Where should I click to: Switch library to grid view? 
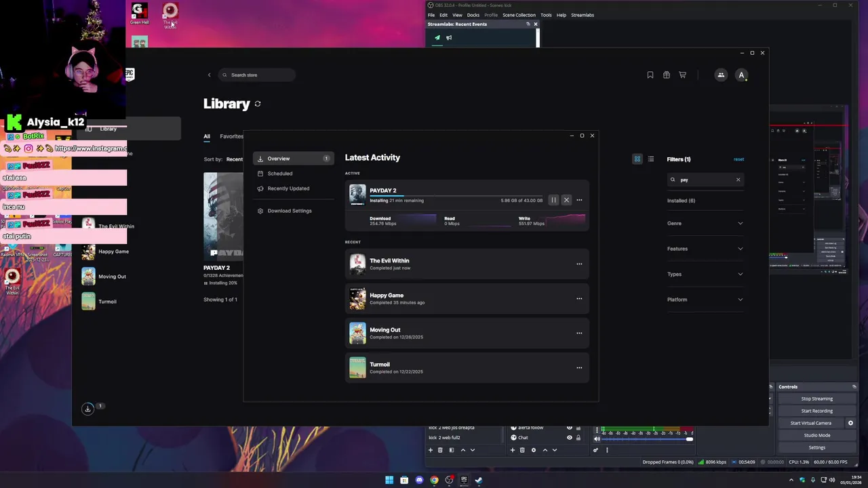(637, 159)
